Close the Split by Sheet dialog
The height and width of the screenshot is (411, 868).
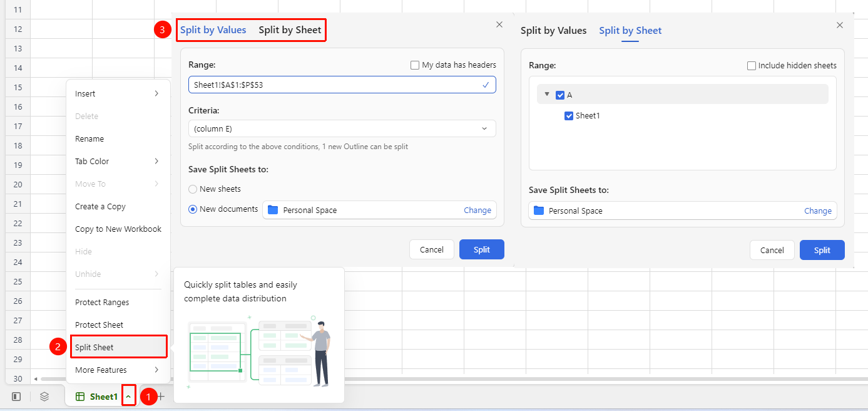(x=840, y=25)
